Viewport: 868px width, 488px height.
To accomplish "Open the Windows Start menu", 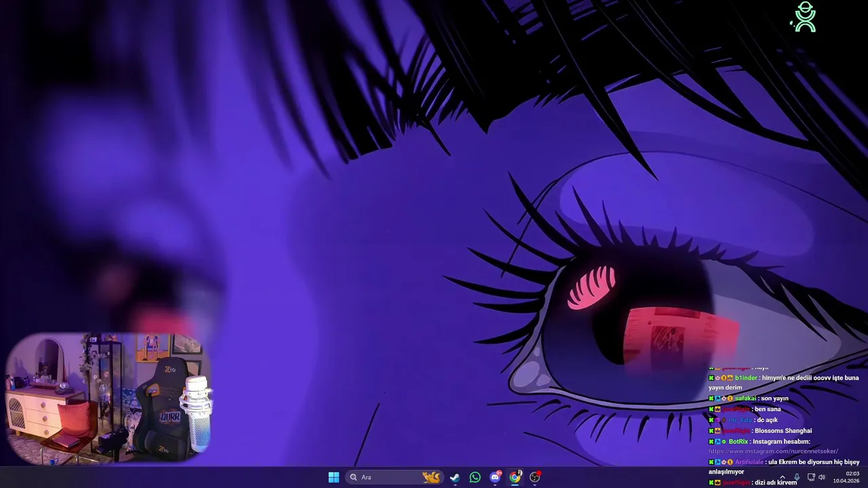I will pos(334,477).
